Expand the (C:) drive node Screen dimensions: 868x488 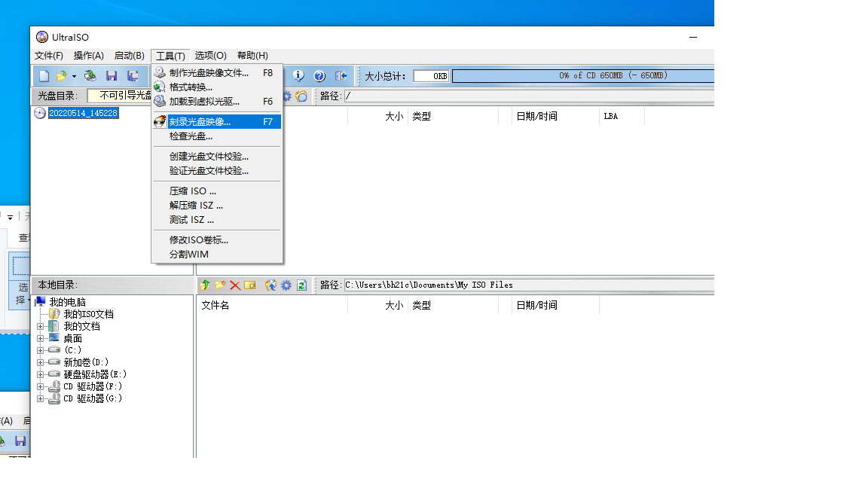point(40,350)
